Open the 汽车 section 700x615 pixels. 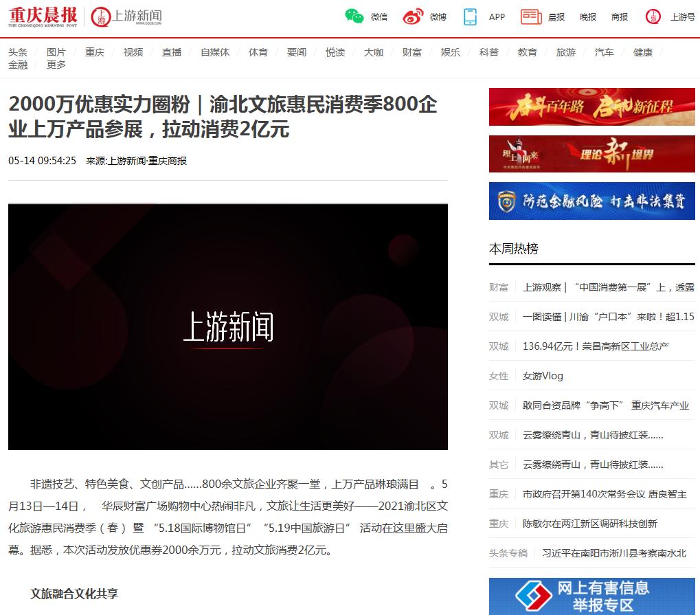(604, 52)
